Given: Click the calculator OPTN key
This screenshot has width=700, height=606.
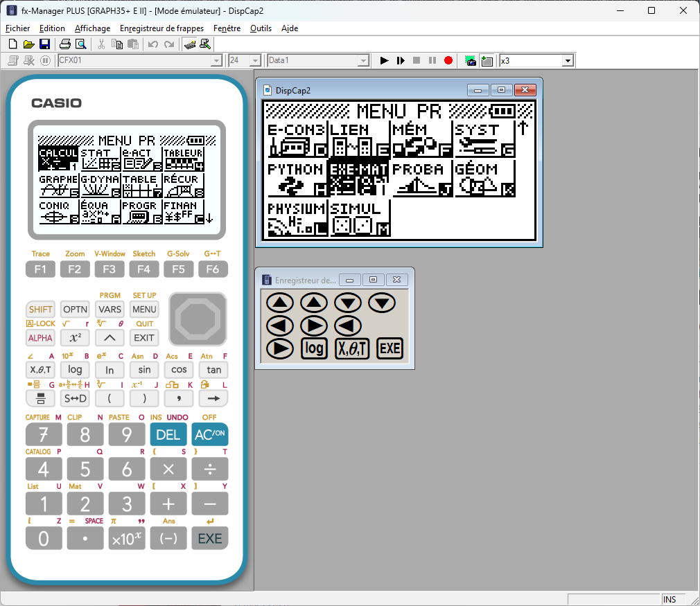Looking at the screenshot, I should click(x=75, y=310).
